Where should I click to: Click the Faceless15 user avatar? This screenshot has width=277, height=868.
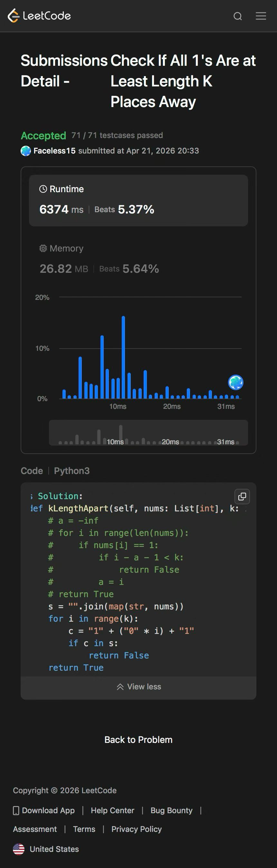(26, 151)
